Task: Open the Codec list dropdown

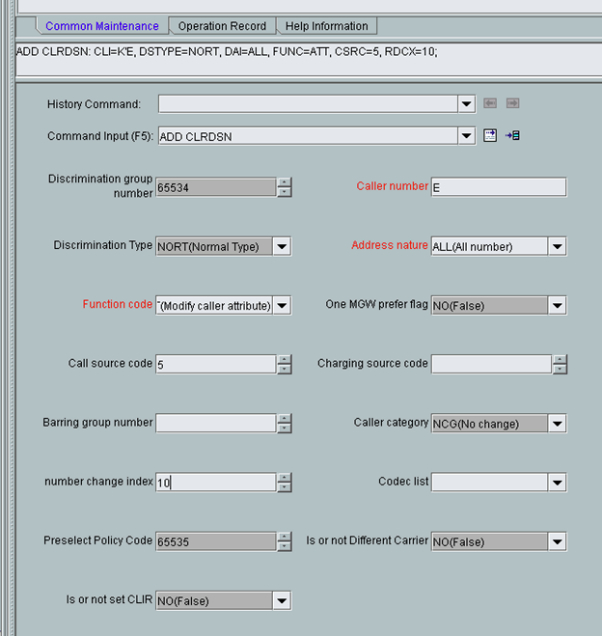Action: click(x=557, y=483)
